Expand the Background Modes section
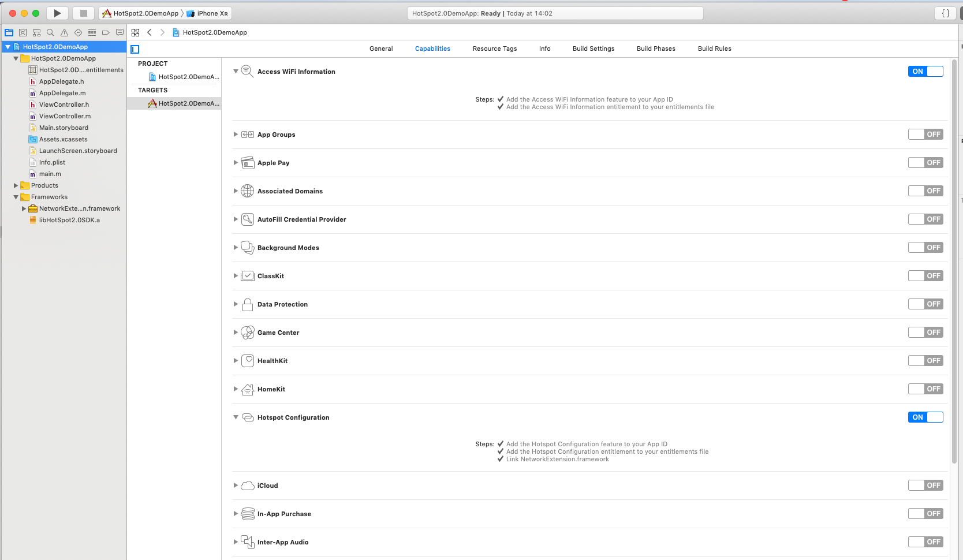The height and width of the screenshot is (560, 963). [x=236, y=248]
